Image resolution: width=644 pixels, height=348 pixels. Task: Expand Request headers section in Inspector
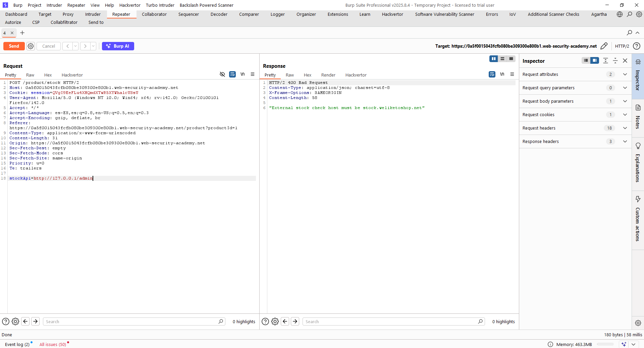(625, 128)
